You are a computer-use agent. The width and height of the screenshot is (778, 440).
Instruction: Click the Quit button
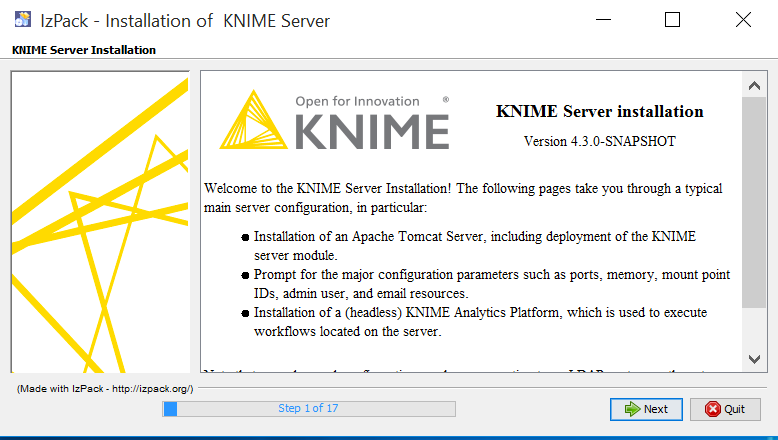click(x=725, y=409)
